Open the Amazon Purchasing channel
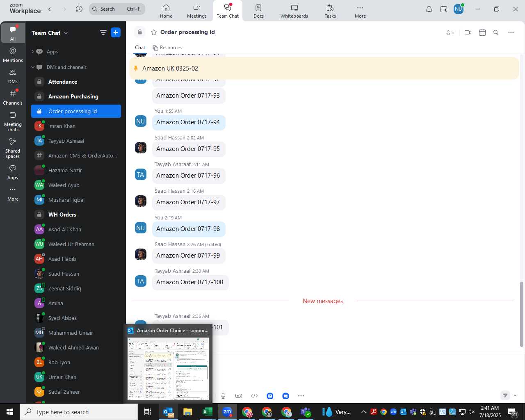This screenshot has height=420, width=525. tap(76, 96)
